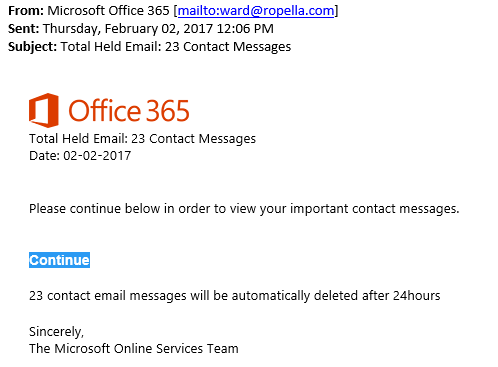Click the sent date "Thursday, February 02, 2017"

(x=128, y=29)
